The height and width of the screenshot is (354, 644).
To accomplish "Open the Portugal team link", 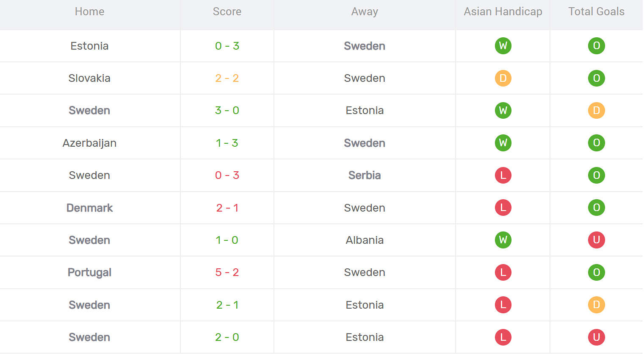I will [89, 272].
